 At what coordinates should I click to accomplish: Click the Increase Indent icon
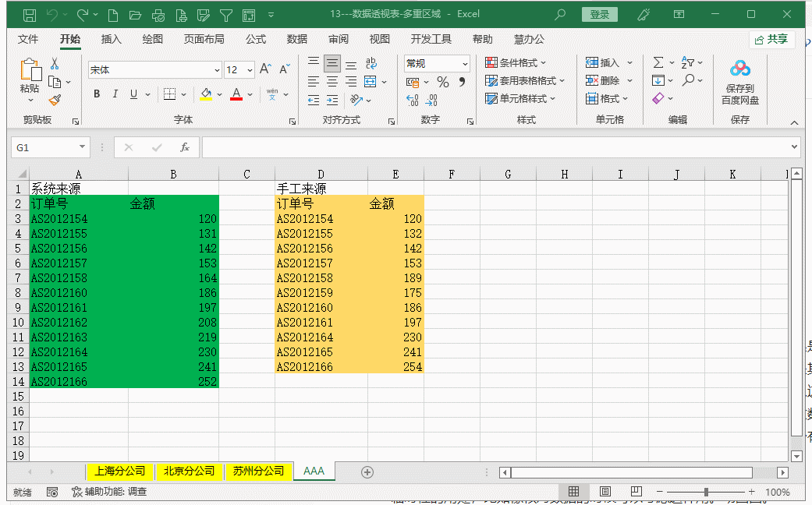pyautogui.click(x=332, y=100)
